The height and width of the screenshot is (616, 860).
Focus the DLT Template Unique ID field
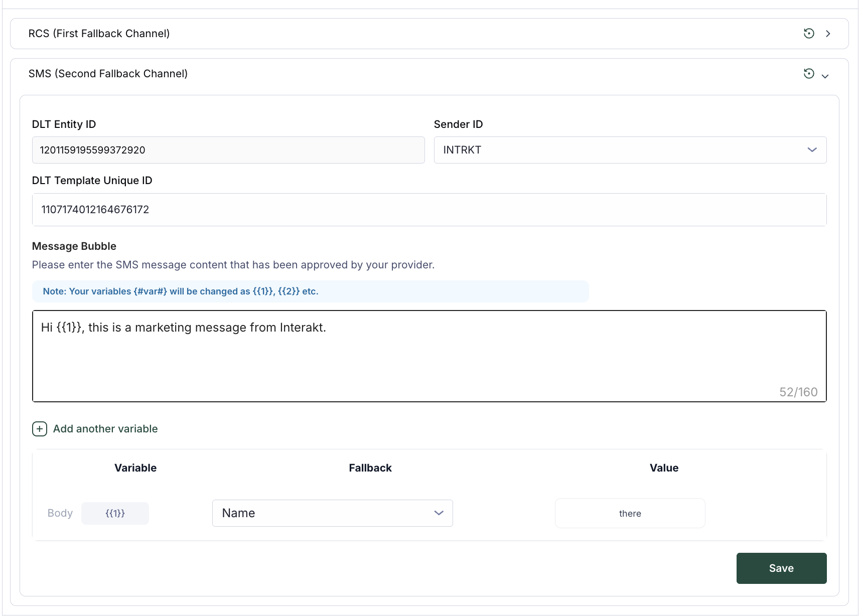pos(429,210)
